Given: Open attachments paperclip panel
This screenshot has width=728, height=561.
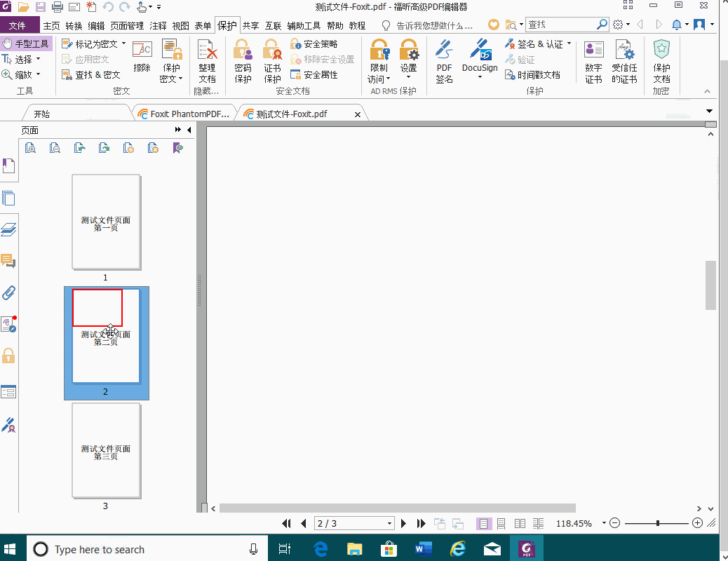Looking at the screenshot, I should pos(8,292).
